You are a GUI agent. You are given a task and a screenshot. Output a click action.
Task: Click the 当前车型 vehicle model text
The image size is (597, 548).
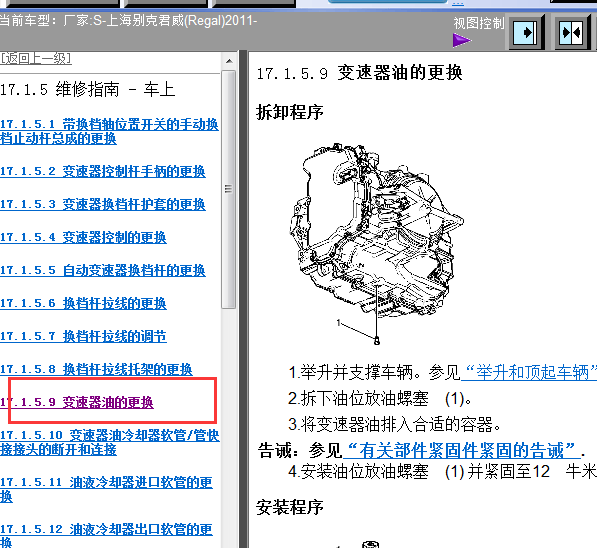coord(129,21)
